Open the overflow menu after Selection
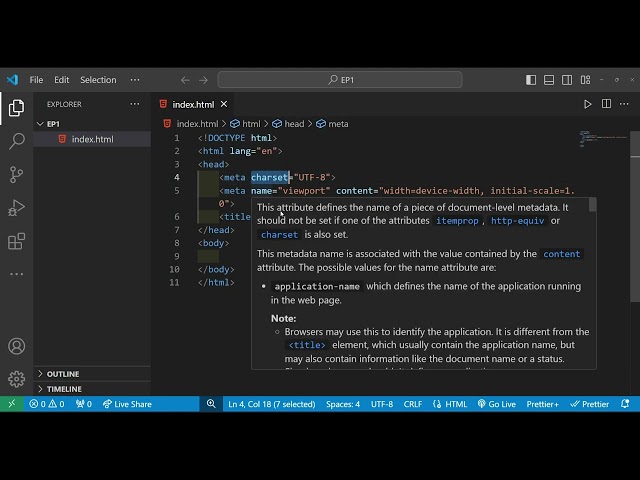The image size is (640, 480). pyautogui.click(x=135, y=80)
